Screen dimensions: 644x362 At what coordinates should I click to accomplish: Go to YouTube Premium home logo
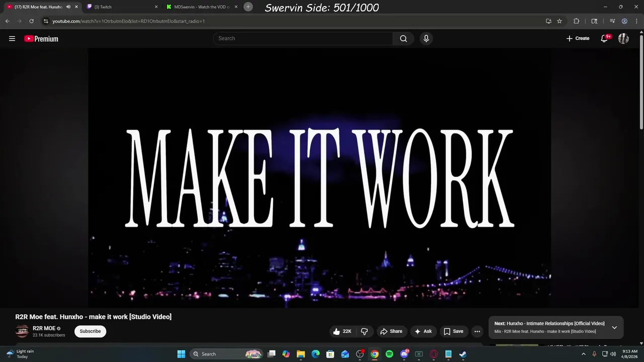tap(41, 39)
